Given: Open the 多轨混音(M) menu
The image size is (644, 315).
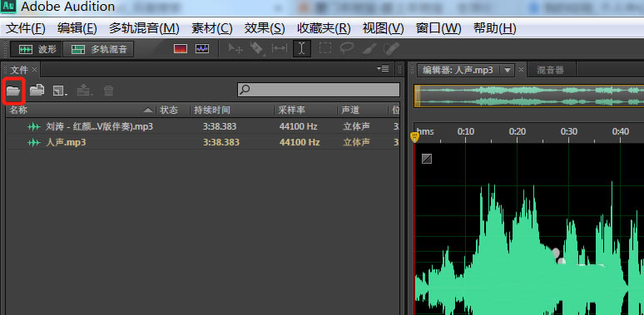Looking at the screenshot, I should pyautogui.click(x=144, y=28).
